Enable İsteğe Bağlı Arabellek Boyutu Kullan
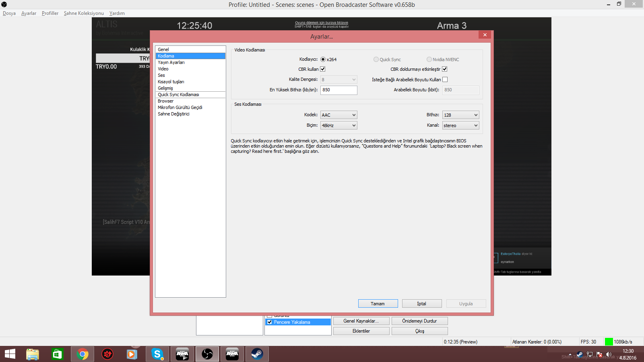 tap(445, 80)
